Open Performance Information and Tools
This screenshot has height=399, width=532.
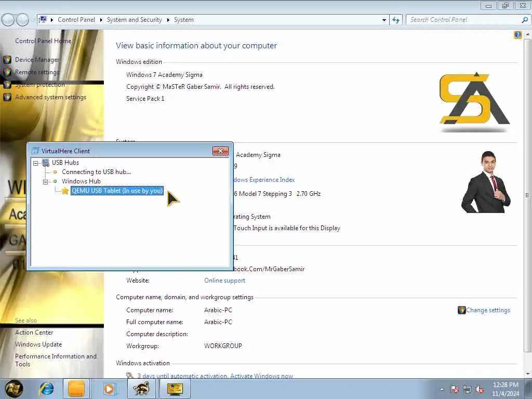(x=56, y=361)
